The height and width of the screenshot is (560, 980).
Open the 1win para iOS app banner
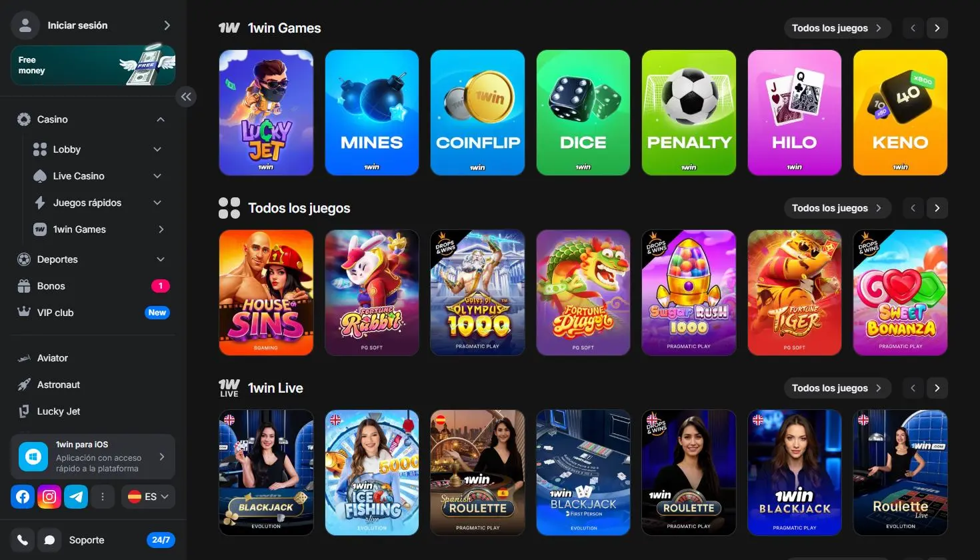pos(93,457)
